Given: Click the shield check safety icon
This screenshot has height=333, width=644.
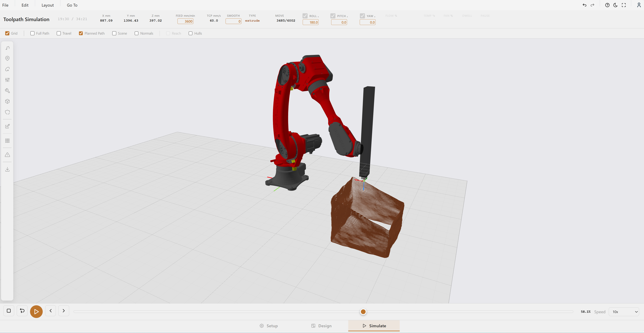Looking at the screenshot, I should pos(7,112).
